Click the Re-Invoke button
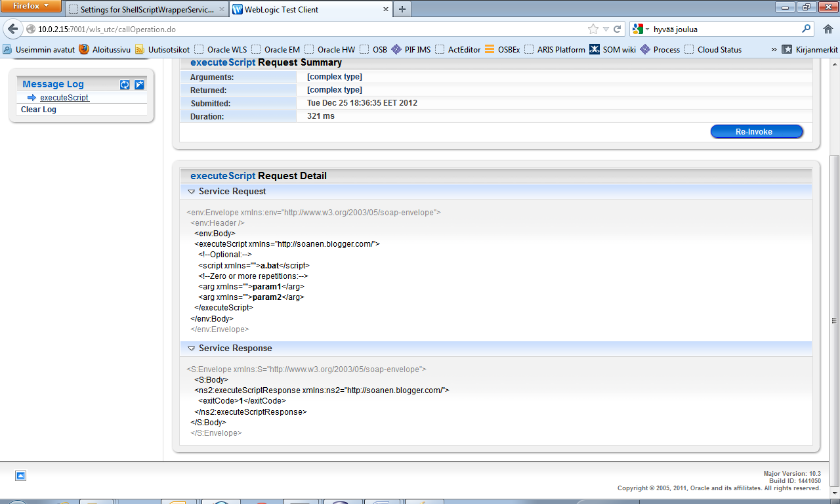840x504 pixels. (x=757, y=132)
